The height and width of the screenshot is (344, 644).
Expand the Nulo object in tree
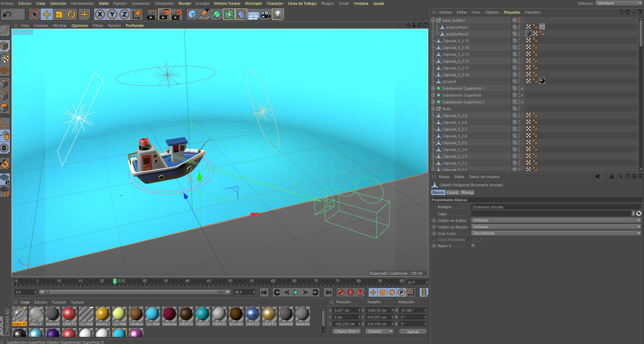point(433,109)
